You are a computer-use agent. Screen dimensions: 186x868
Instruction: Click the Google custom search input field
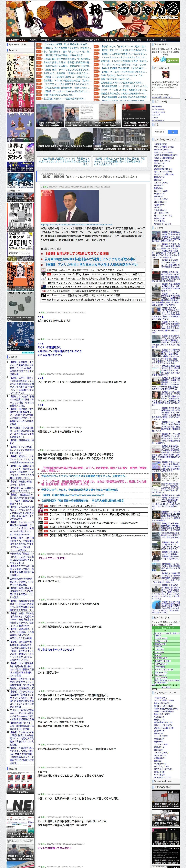coord(160,132)
